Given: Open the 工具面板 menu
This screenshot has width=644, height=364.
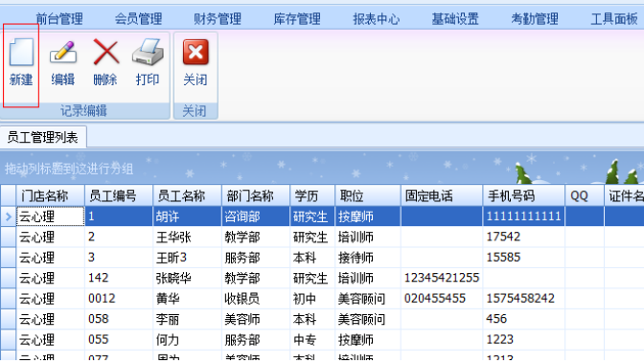Looking at the screenshot, I should pyautogui.click(x=614, y=19).
